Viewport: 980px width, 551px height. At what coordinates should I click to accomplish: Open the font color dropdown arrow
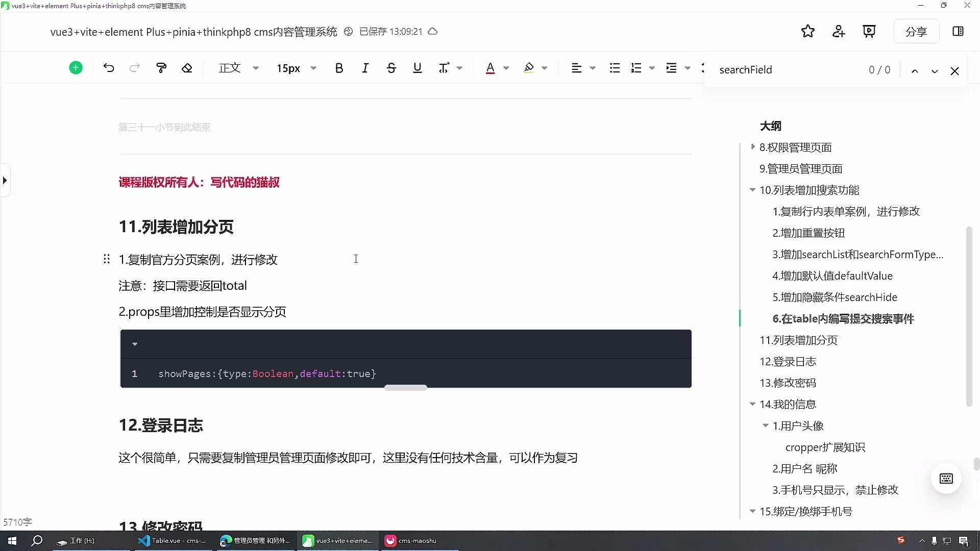506,68
